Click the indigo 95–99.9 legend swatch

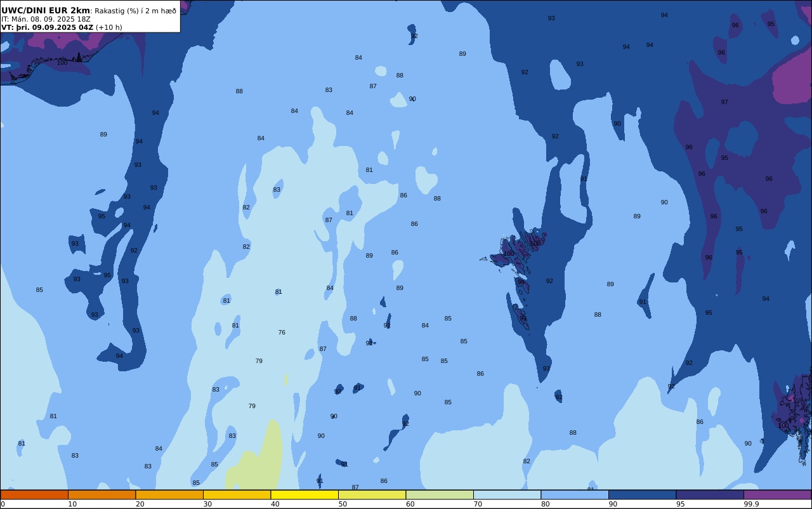[710, 494]
